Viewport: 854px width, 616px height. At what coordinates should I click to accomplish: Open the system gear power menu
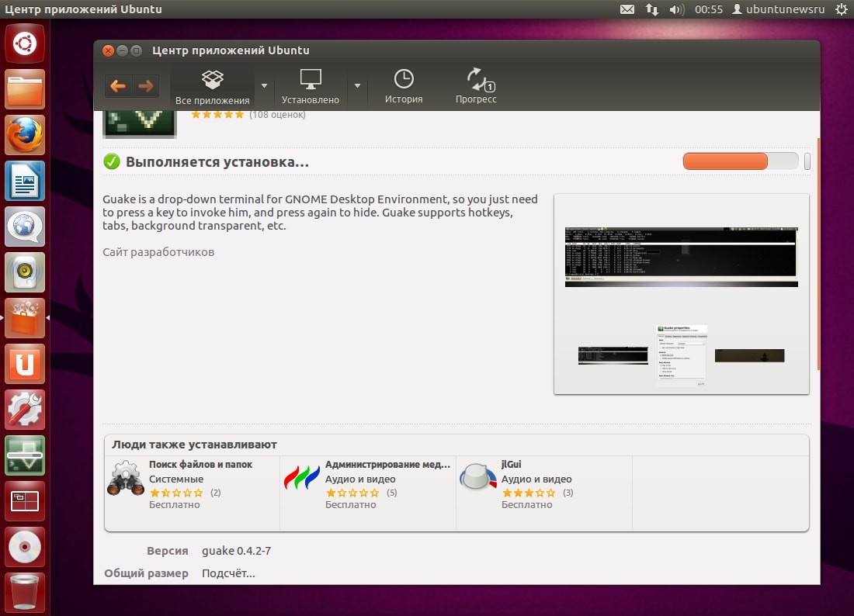(842, 9)
